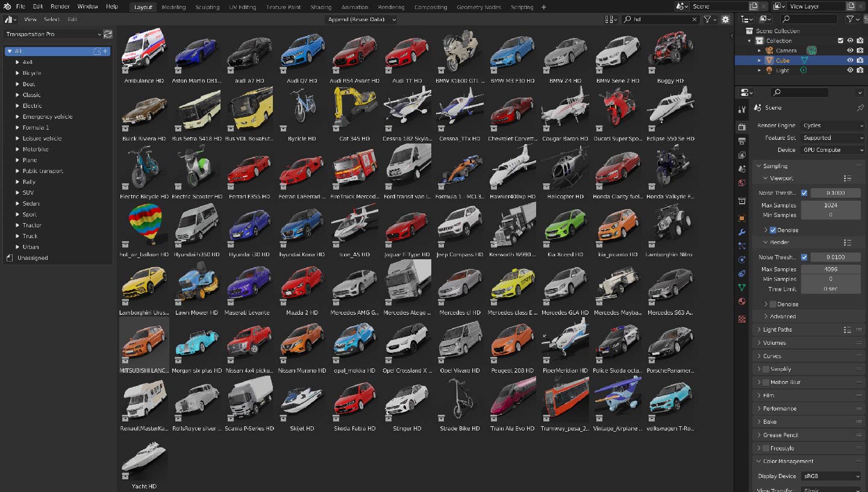This screenshot has height=492, width=868.
Task: Open the Render properties tab
Action: click(742, 127)
